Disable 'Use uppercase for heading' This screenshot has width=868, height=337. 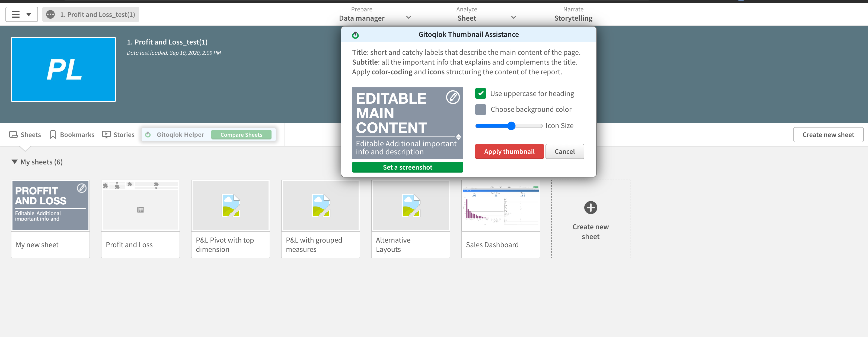[x=480, y=93]
